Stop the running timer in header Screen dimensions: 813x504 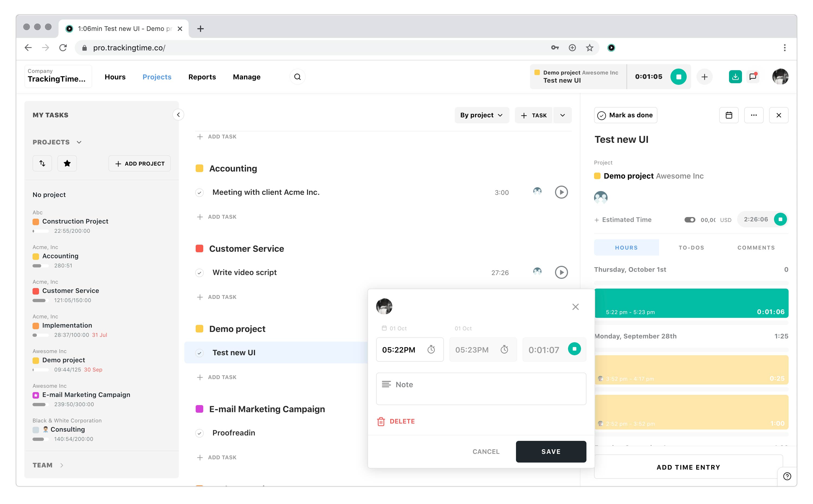(678, 77)
